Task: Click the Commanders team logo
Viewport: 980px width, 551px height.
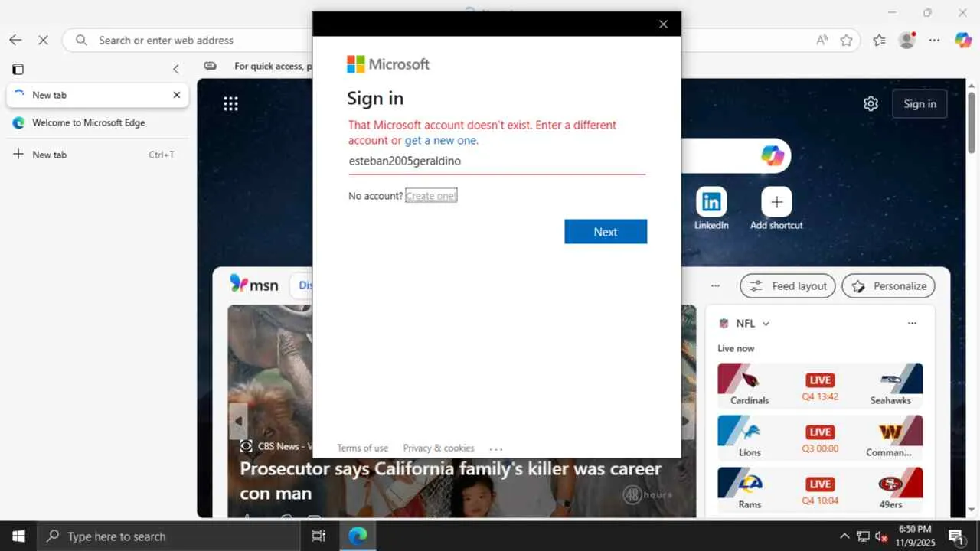Action: click(890, 432)
